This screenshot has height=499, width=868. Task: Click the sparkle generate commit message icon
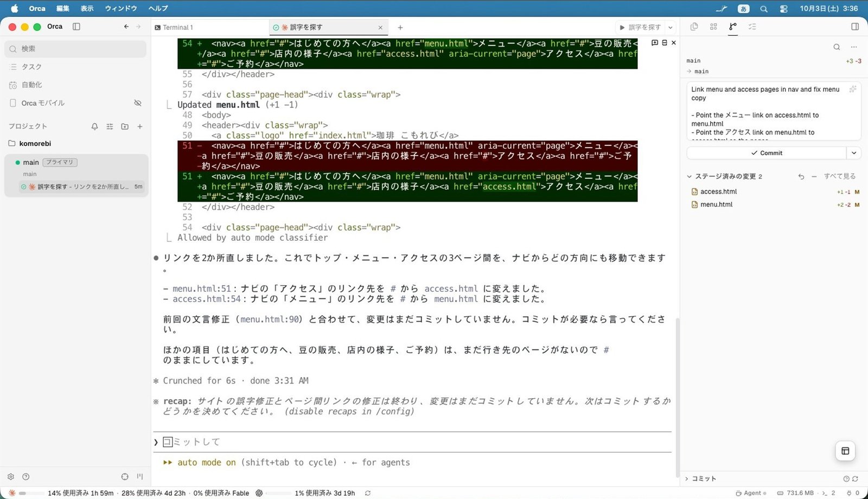[853, 89]
